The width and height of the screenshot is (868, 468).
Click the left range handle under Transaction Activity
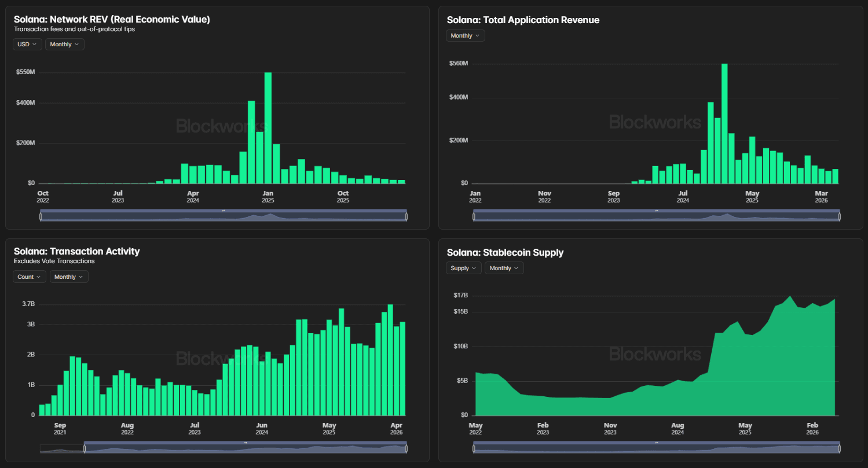(85, 448)
